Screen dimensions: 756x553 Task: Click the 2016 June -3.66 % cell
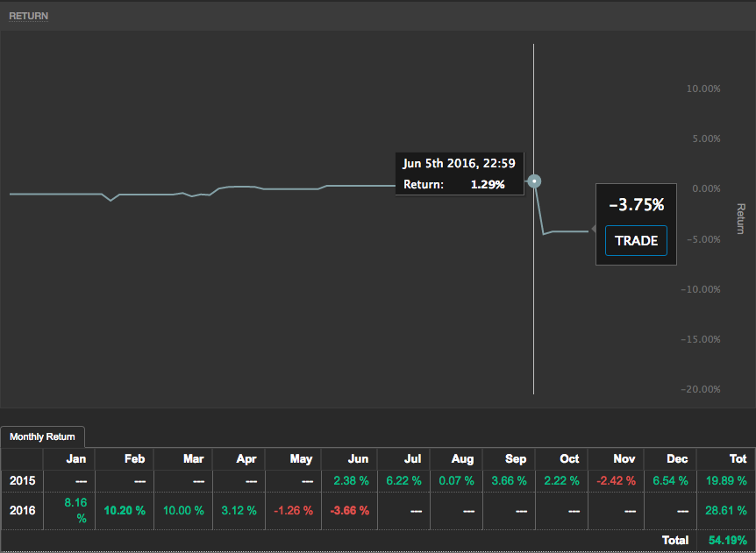point(349,510)
